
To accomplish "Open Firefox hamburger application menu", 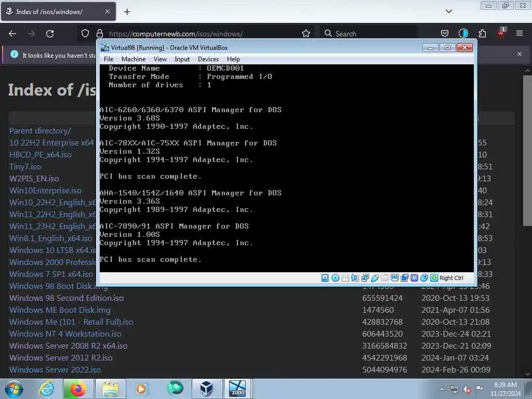I will (520, 33).
